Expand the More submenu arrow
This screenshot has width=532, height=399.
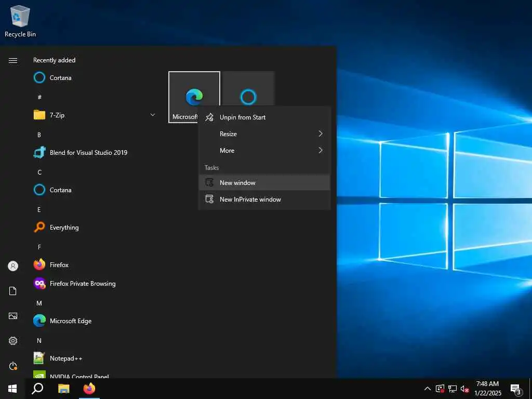(321, 150)
